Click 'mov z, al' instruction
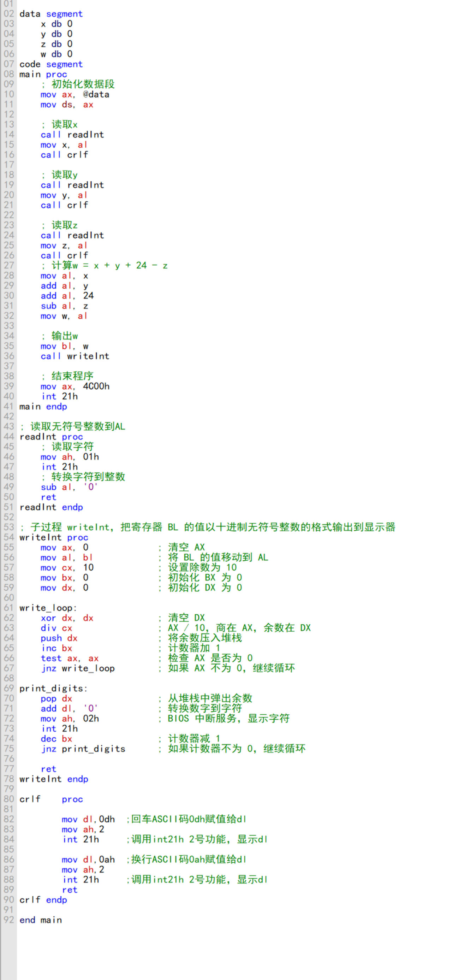453x980 pixels. coord(64,246)
